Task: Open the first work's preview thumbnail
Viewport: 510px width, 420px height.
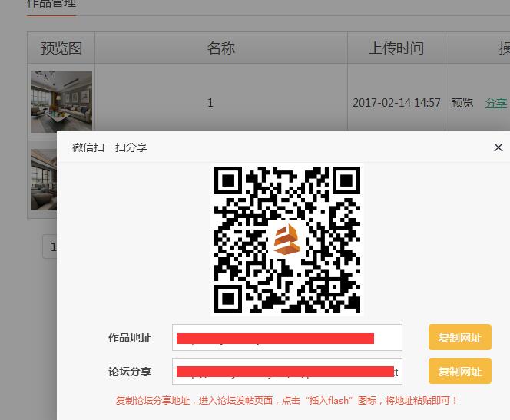Action: coord(61,102)
